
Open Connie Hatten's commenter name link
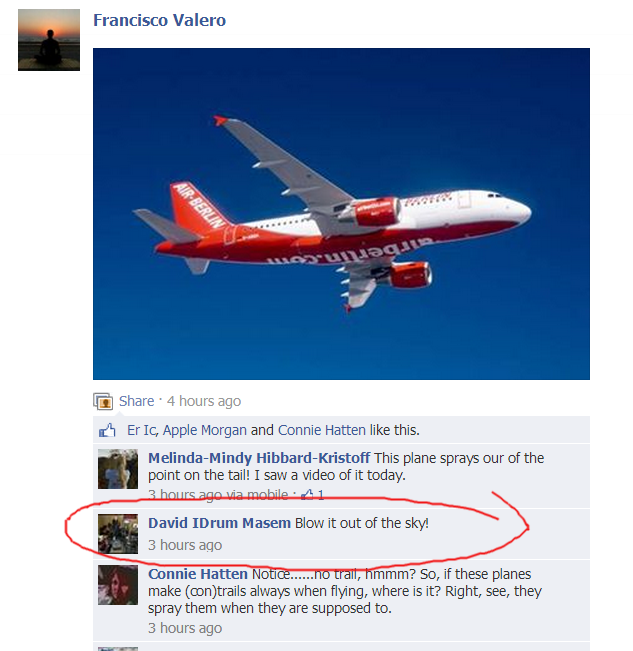(198, 574)
